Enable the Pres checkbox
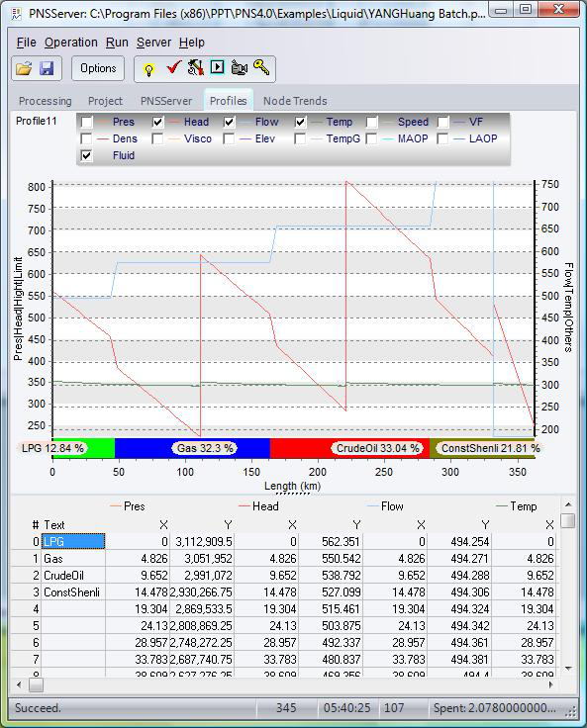Viewport: 587px width, 728px height. tap(87, 122)
